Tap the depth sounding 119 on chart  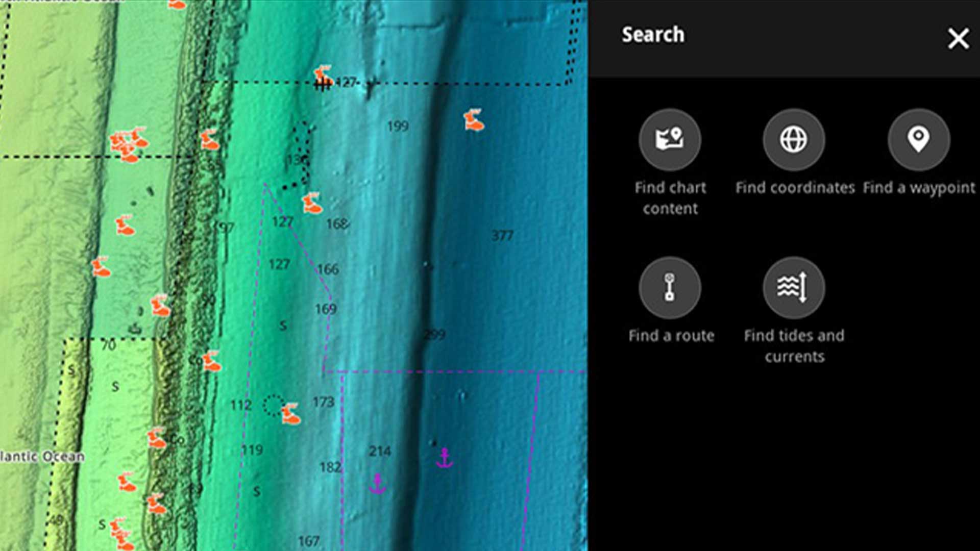pos(252,450)
